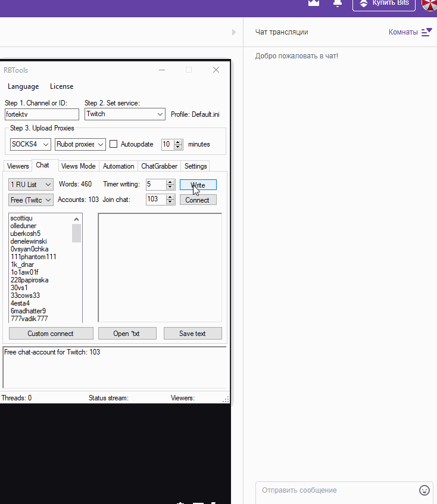Expand the 1 RU List dropdown

pyautogui.click(x=48, y=185)
